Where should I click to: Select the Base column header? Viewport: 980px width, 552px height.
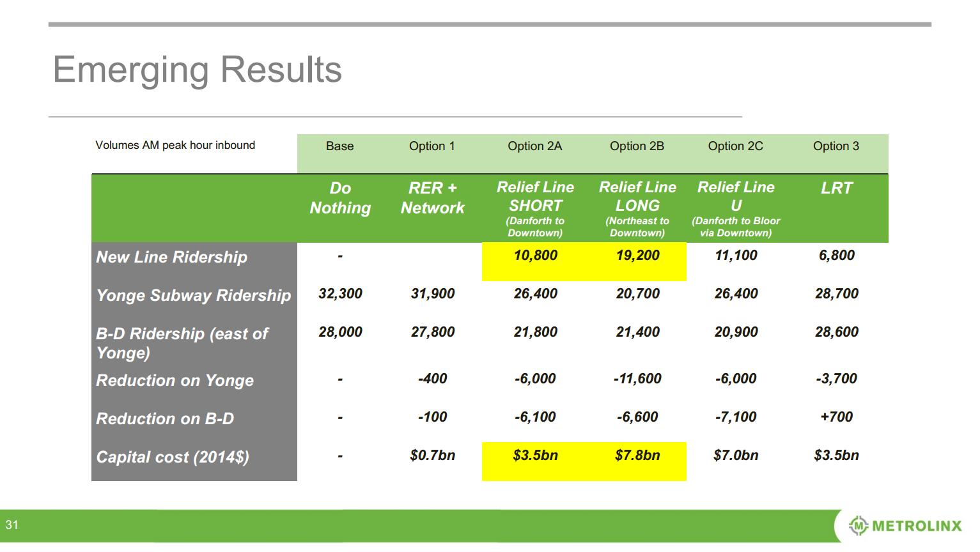click(x=339, y=146)
